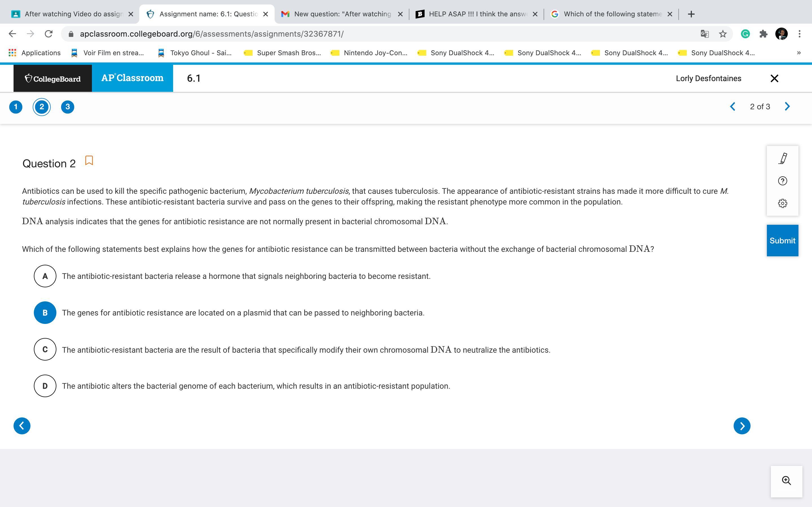Open the highlighter pencil tool
The image size is (812, 507).
pyautogui.click(x=782, y=159)
